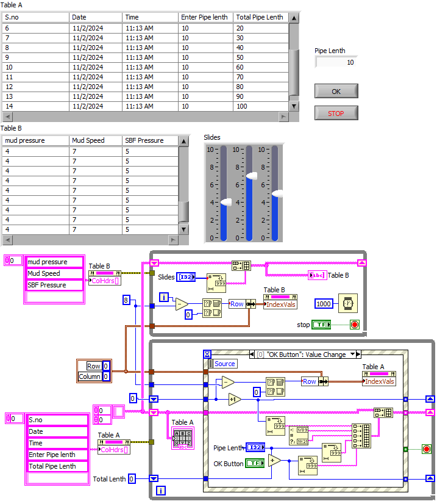
Task: Click the Insert Into Array node in lower loop
Action: pyautogui.click(x=383, y=412)
